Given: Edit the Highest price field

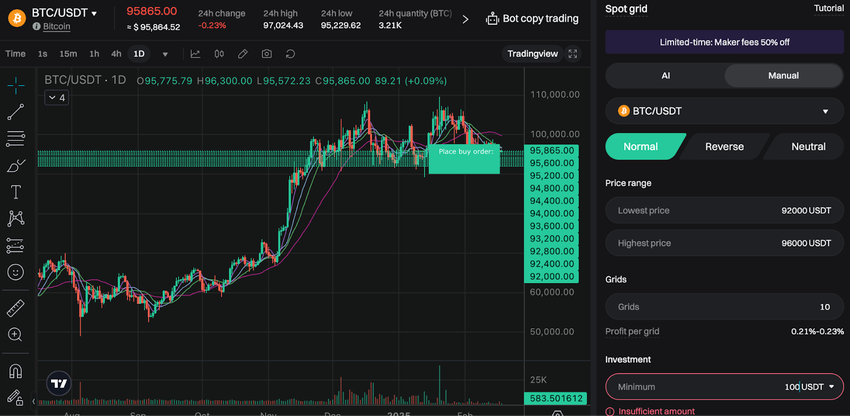Looking at the screenshot, I should coord(724,243).
